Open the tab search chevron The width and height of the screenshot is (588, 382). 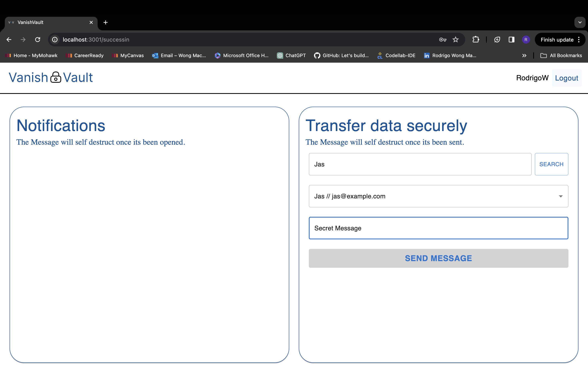580,22
